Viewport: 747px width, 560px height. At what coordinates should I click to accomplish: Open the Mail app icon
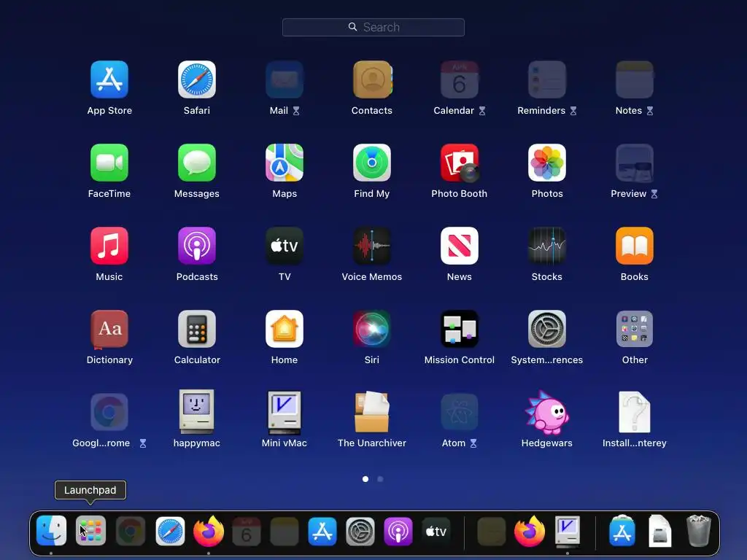tap(285, 79)
